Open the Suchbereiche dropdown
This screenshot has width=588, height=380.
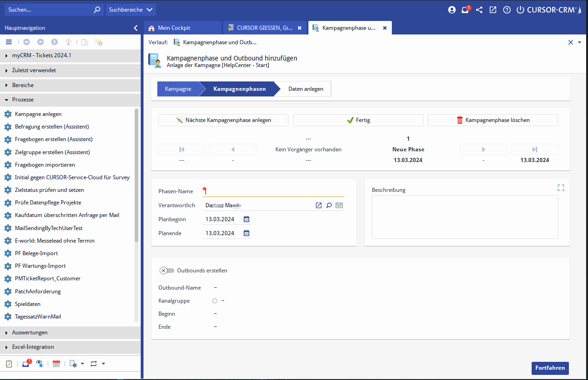[x=130, y=10]
